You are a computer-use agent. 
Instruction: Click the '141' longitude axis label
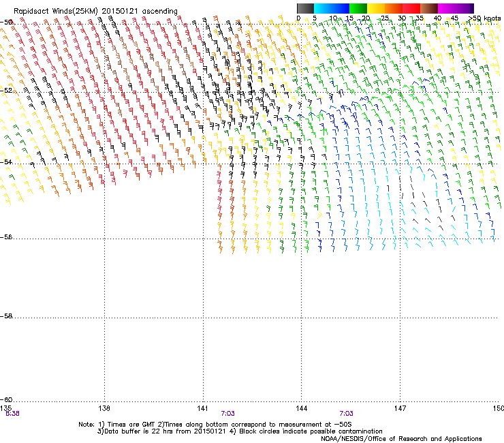pyautogui.click(x=202, y=408)
